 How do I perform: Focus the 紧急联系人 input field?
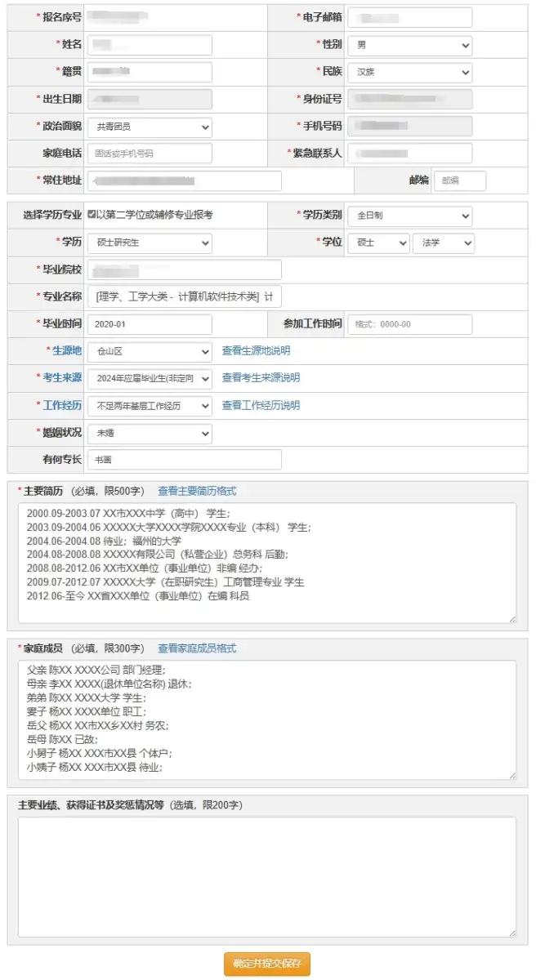coord(409,154)
